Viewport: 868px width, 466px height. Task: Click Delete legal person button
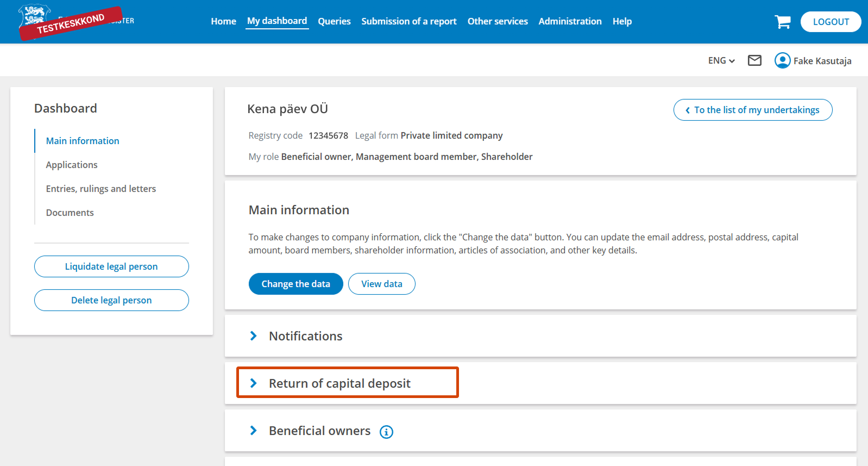pyautogui.click(x=111, y=300)
